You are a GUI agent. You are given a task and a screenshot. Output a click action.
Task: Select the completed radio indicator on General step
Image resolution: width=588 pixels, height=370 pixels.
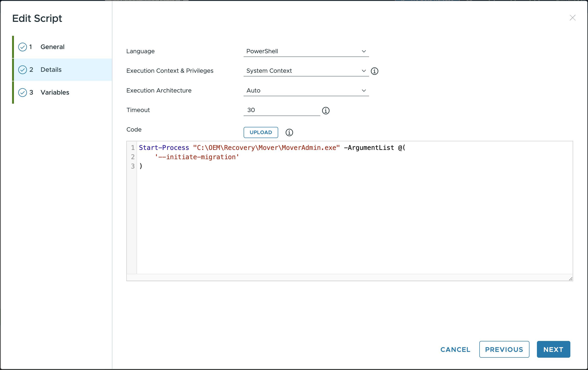[x=23, y=47]
